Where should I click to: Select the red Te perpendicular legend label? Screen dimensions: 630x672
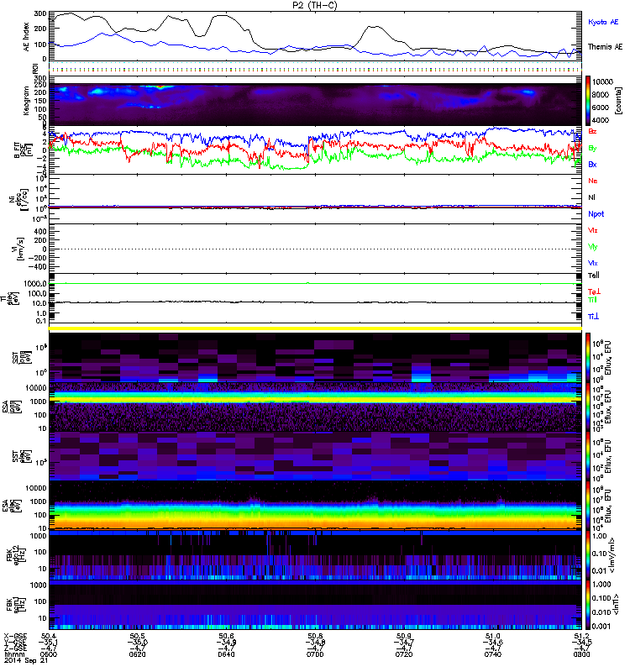click(x=594, y=291)
